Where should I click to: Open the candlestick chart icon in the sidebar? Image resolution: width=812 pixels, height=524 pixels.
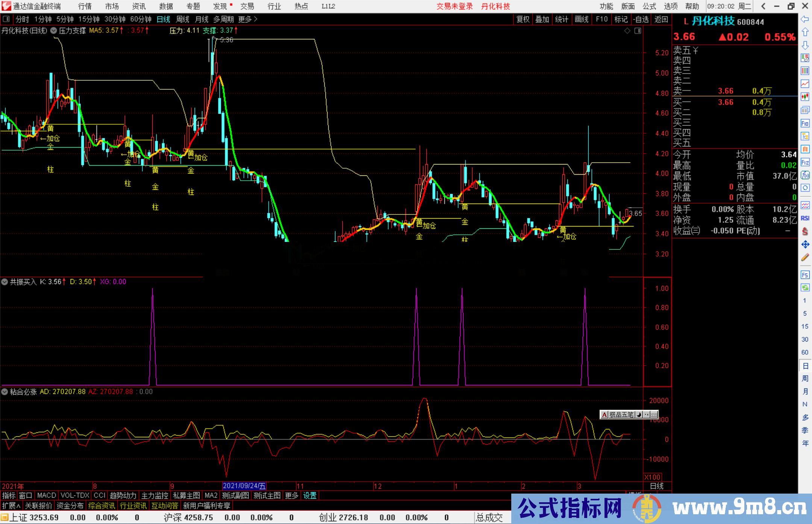[x=805, y=97]
